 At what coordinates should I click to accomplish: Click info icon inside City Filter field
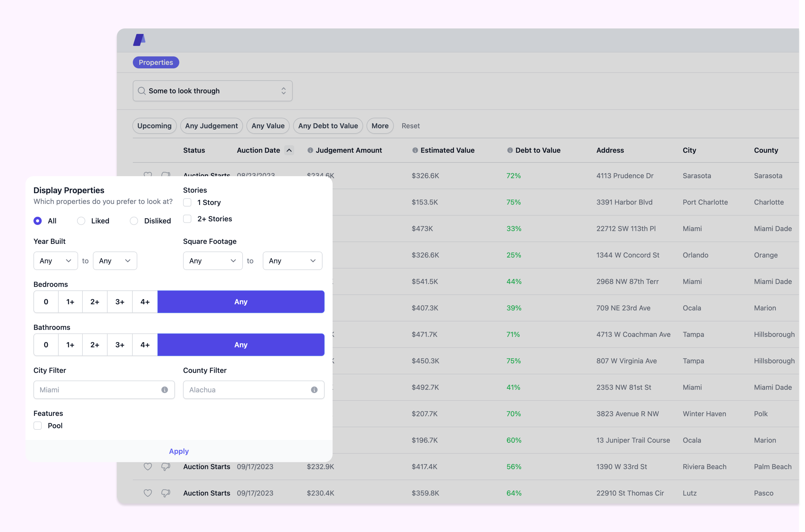165,390
